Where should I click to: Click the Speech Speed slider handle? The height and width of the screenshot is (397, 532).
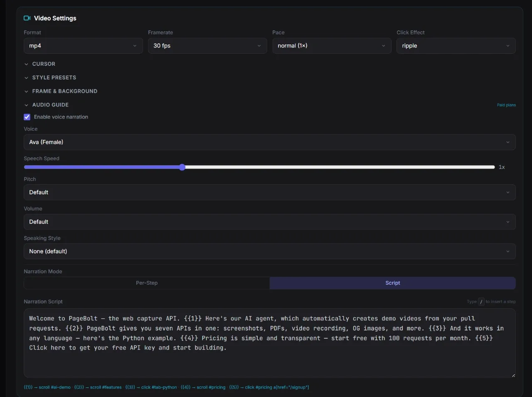pyautogui.click(x=182, y=167)
